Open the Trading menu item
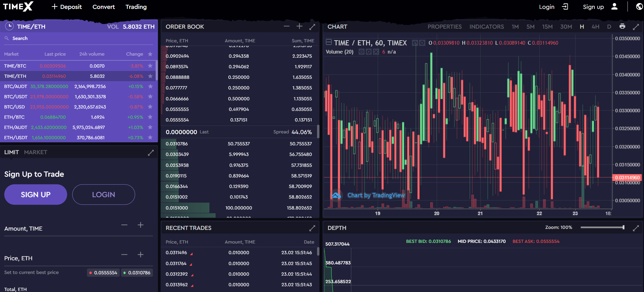The image size is (644, 292). [x=136, y=7]
